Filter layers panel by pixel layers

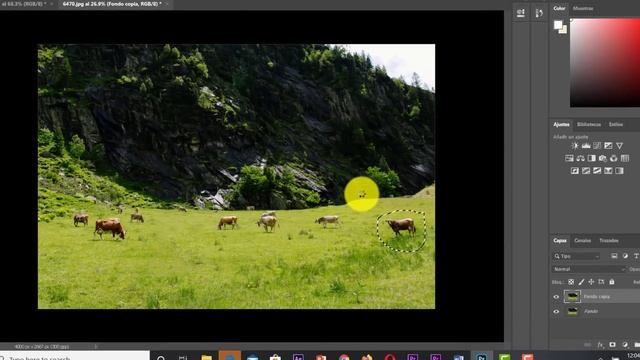point(614,256)
